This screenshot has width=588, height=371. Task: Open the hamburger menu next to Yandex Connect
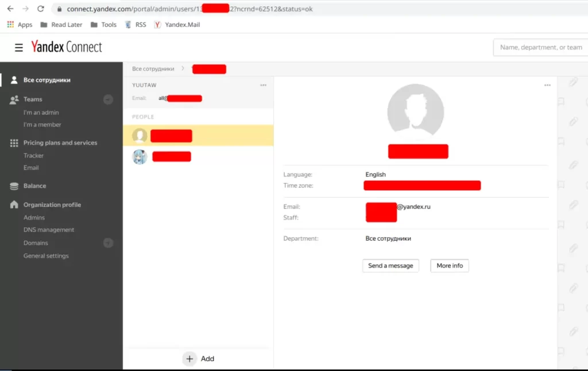pos(19,48)
